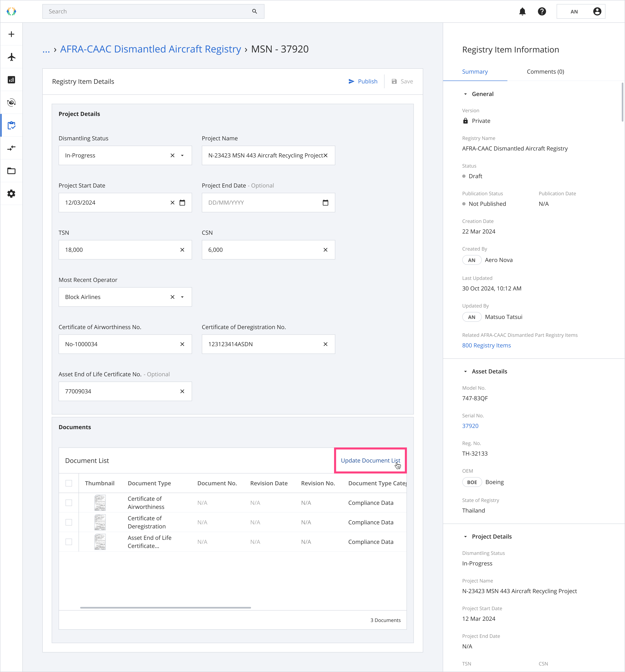Open the help question mark icon
This screenshot has width=625, height=672.
542,12
